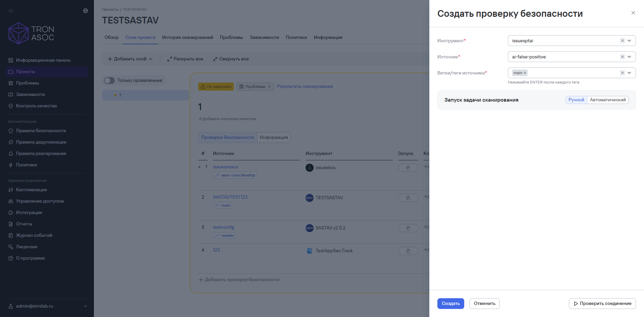Click the Управление доступом users icon

point(11,201)
